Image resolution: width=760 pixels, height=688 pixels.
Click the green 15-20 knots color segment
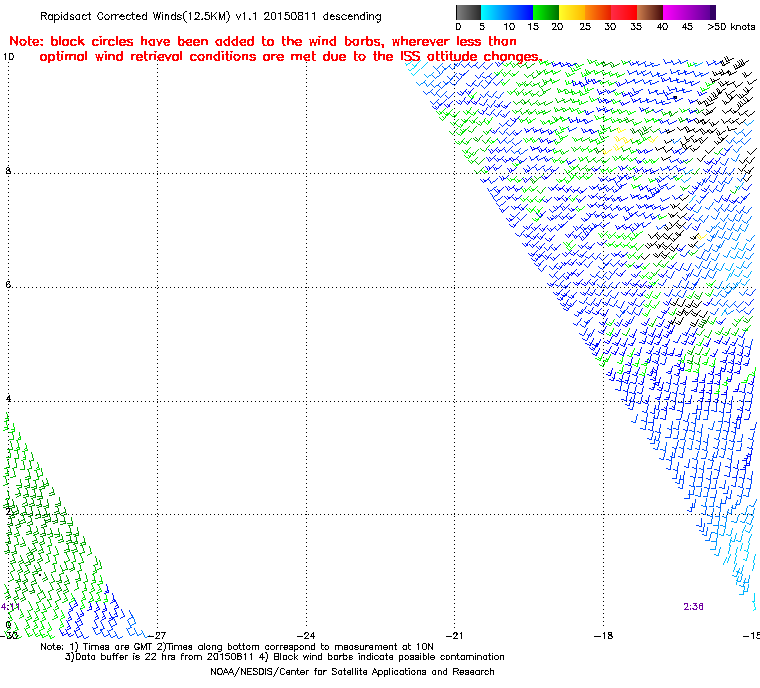[546, 12]
